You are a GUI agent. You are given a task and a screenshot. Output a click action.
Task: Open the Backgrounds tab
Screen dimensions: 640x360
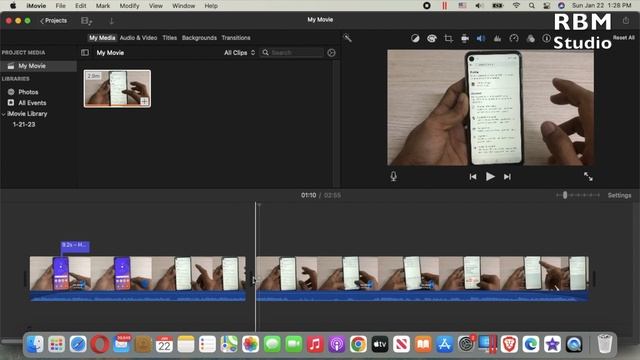coord(199,38)
